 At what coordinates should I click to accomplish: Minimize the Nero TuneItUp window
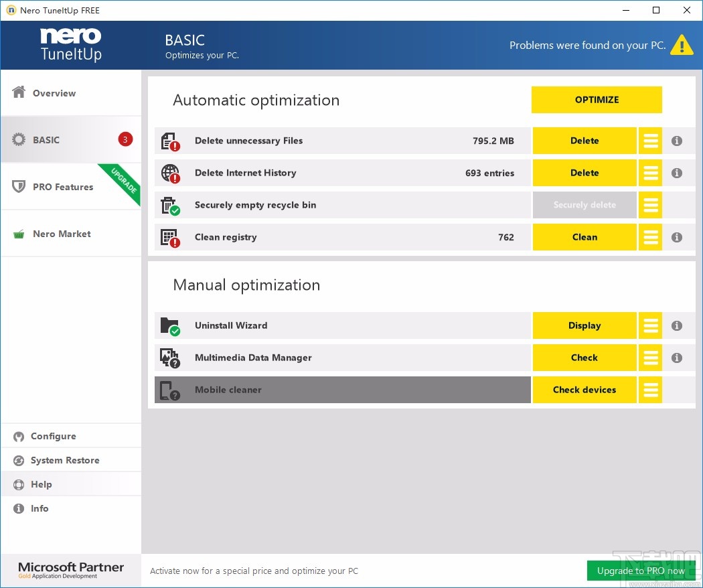click(x=626, y=10)
